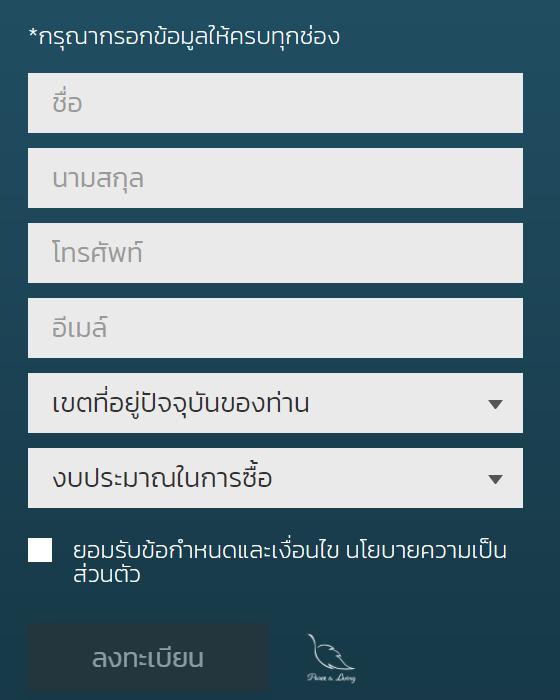560x700 pixels.
Task: Click the asterisk before กรุณากรอกข้อมูล
Action: tap(33, 34)
